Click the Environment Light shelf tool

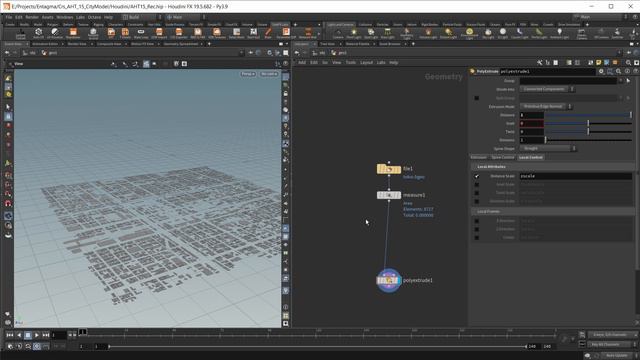[469, 33]
